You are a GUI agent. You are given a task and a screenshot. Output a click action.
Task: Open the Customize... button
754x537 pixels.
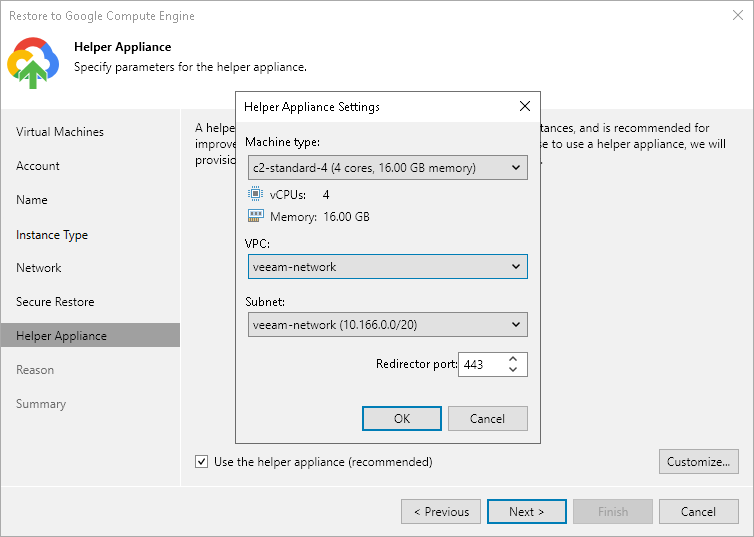[x=699, y=462]
